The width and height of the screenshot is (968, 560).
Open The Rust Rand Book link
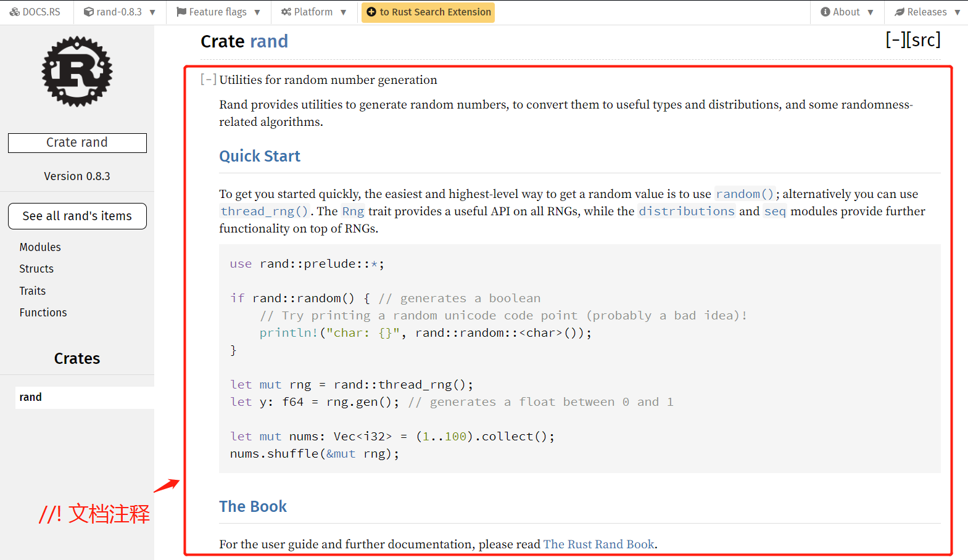click(599, 544)
